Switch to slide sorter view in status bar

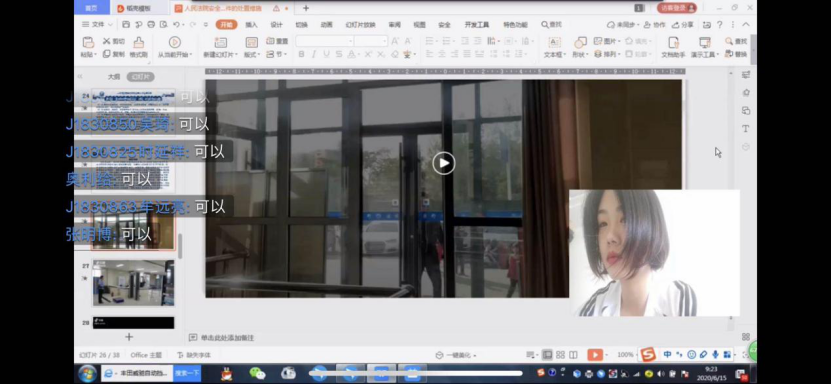pyautogui.click(x=560, y=355)
